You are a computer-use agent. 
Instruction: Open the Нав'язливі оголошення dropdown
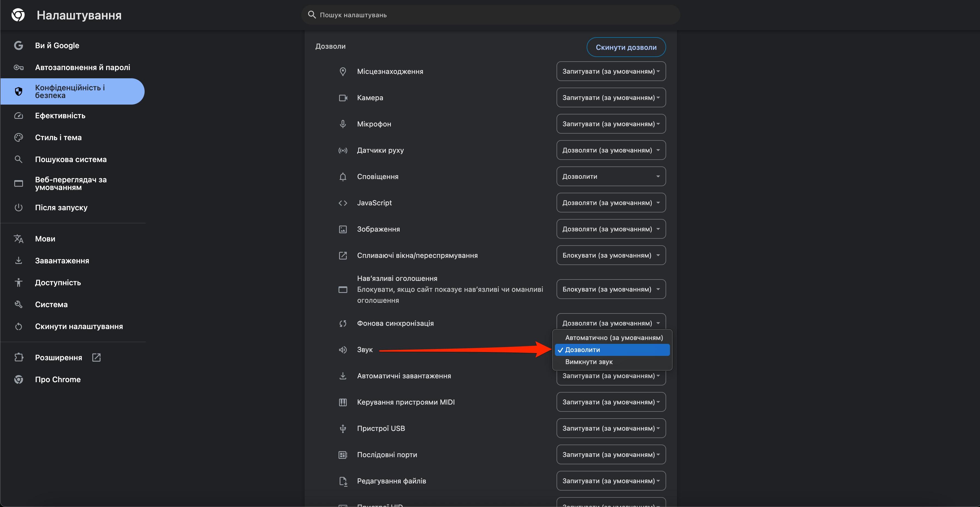[611, 289]
